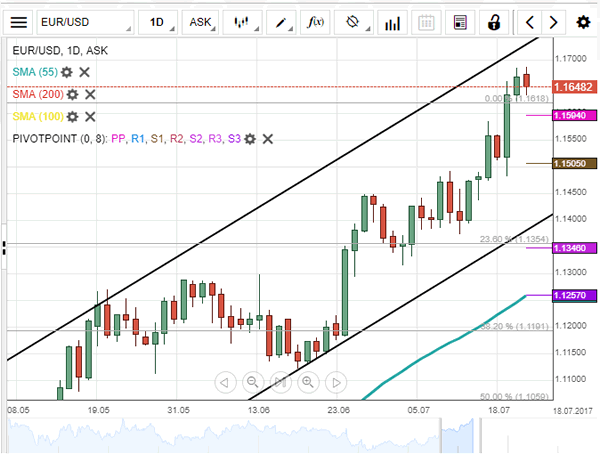Open SMA (200) settings gear

coord(72,94)
